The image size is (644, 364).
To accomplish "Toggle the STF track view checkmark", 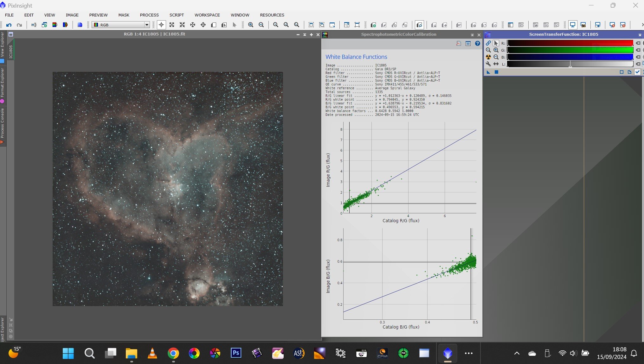I will coord(637,72).
